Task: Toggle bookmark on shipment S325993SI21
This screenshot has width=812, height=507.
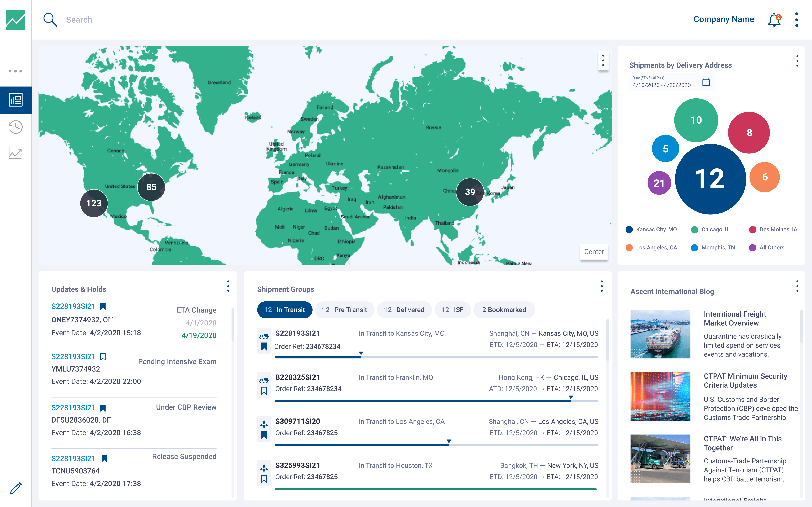Action: click(264, 479)
